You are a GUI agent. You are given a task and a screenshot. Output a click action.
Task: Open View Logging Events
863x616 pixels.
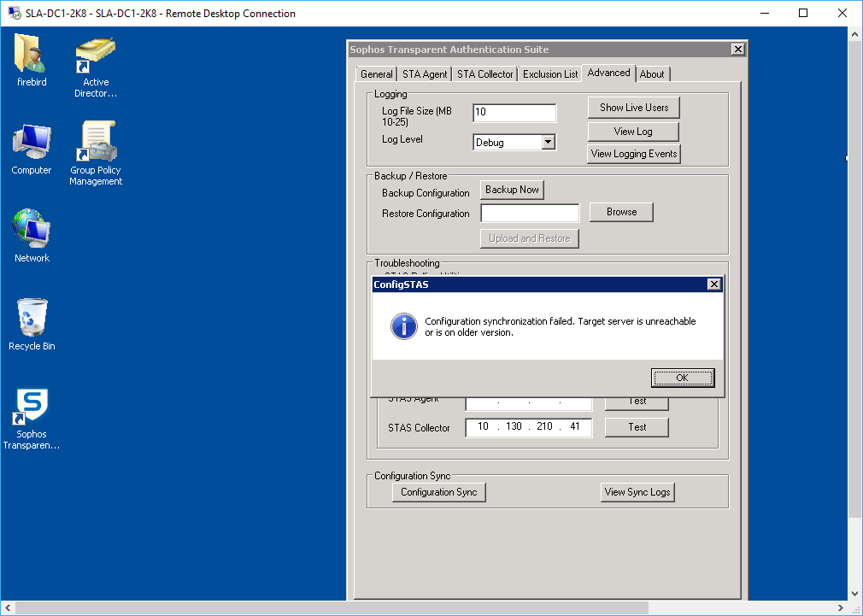[634, 154]
